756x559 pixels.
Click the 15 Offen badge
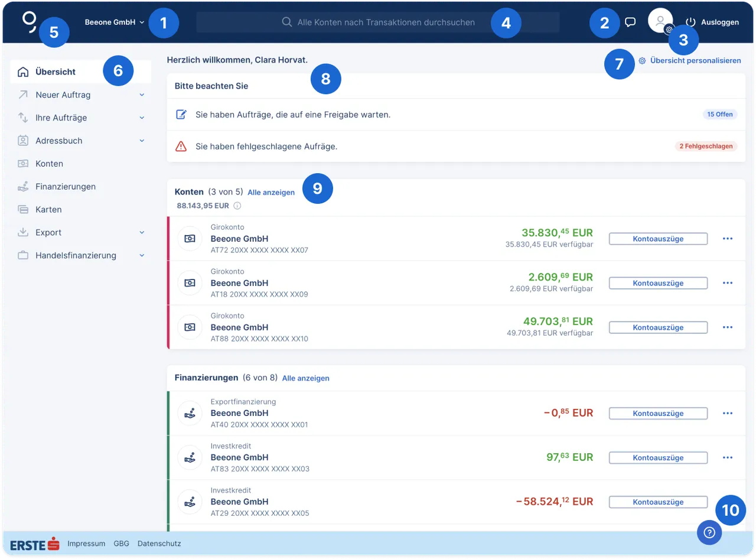coord(720,114)
